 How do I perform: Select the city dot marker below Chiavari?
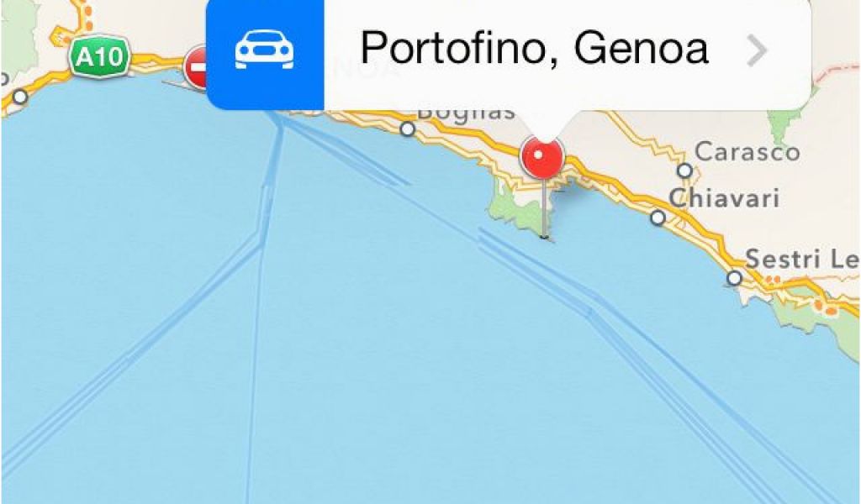coord(658,218)
